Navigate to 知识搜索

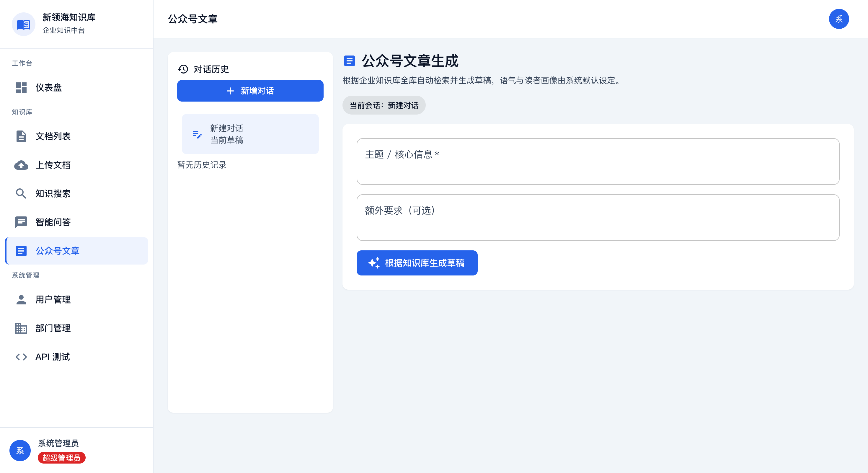tap(77, 194)
